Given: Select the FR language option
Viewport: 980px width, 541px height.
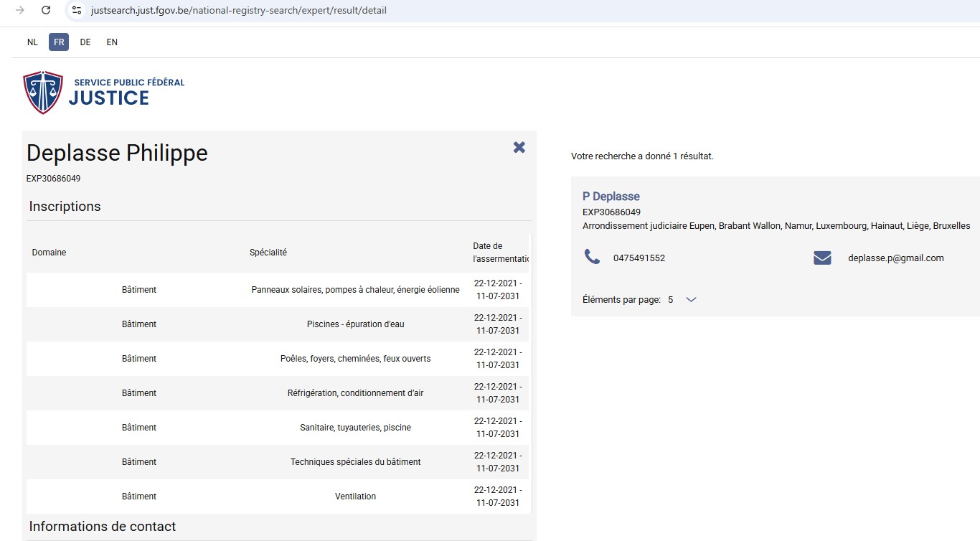Looking at the screenshot, I should pyautogui.click(x=59, y=42).
